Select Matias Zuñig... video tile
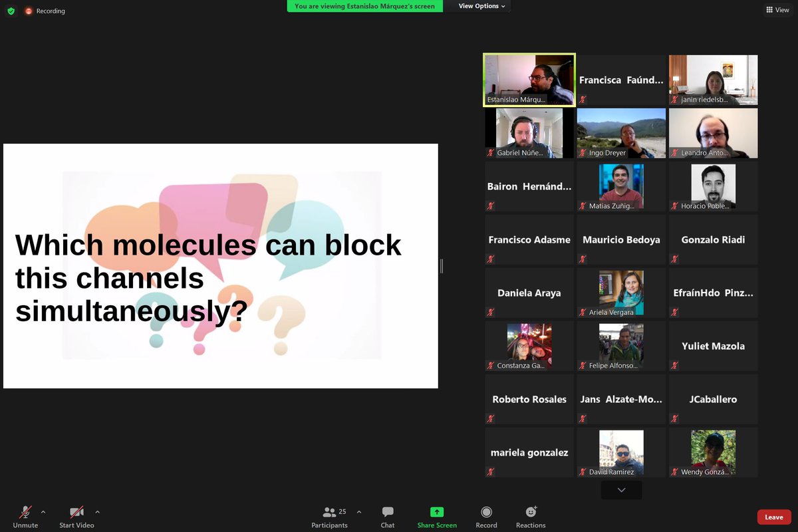 point(621,186)
